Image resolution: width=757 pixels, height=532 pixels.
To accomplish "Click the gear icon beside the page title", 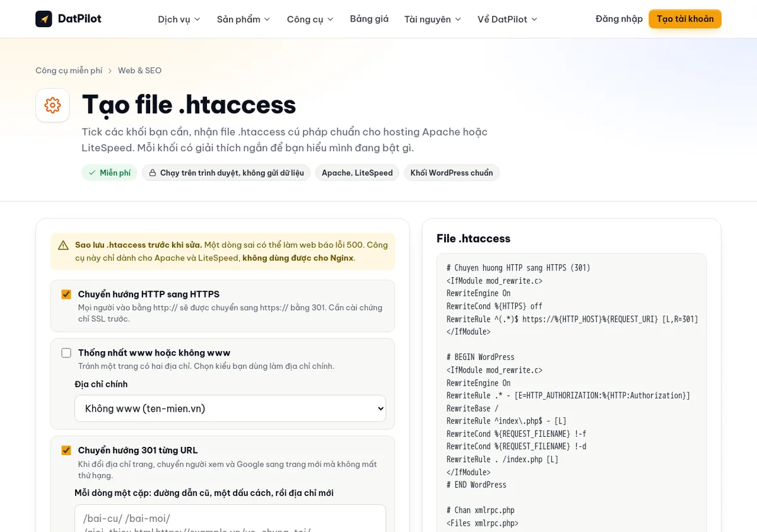I will (52, 105).
